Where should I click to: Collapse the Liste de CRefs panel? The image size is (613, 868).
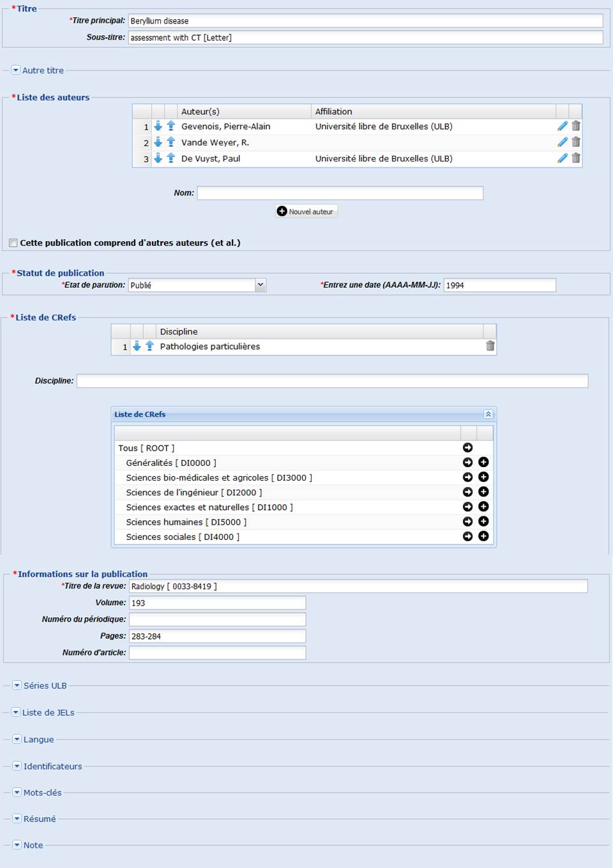point(488,414)
